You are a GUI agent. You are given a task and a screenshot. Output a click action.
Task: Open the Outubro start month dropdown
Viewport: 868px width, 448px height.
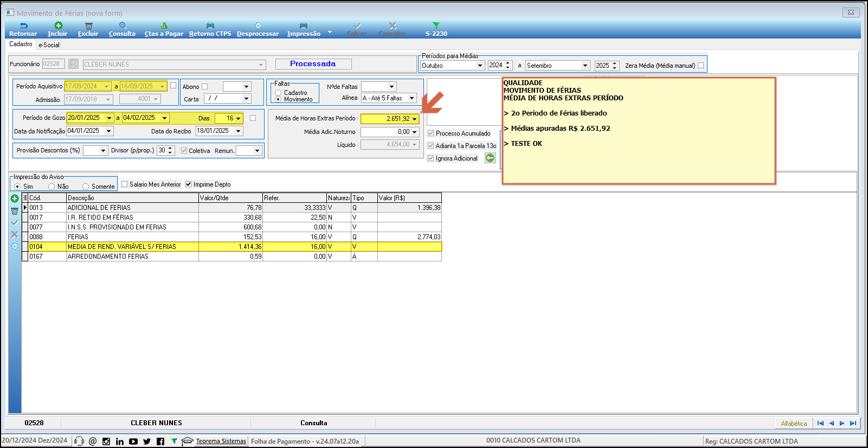(480, 66)
